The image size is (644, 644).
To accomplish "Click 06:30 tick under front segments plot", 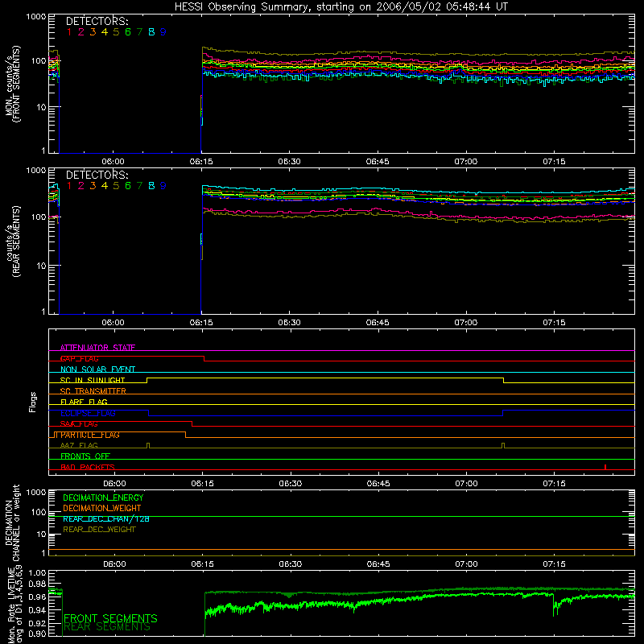I will coord(289,162).
